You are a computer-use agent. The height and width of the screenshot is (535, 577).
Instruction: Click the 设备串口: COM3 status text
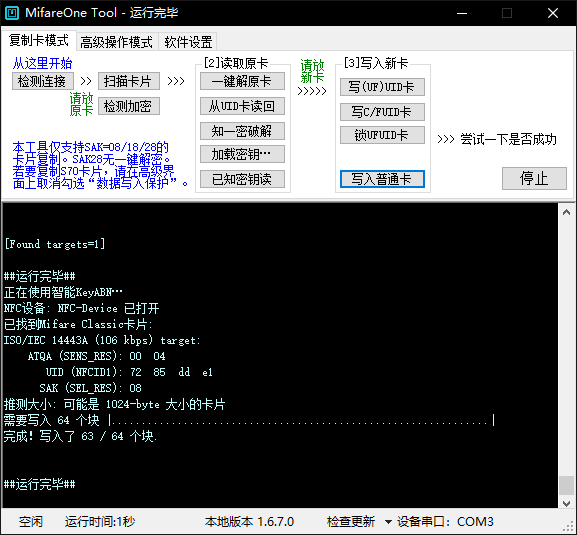[445, 522]
